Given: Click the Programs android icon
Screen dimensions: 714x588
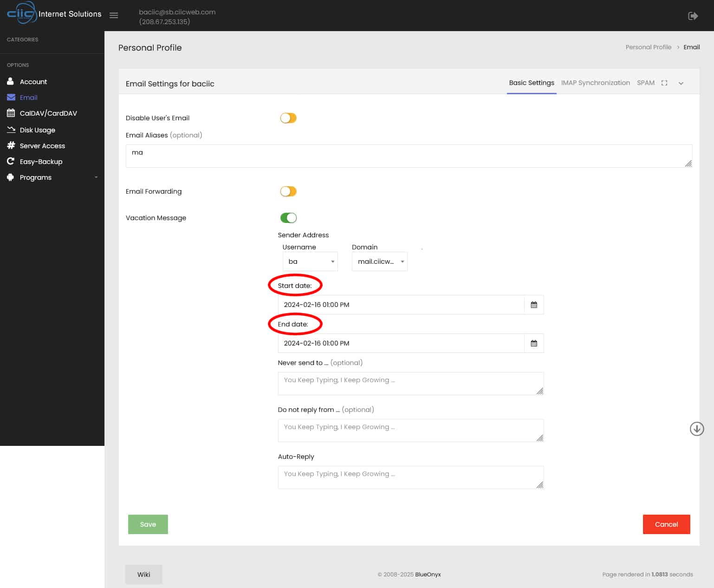Looking at the screenshot, I should (11, 177).
